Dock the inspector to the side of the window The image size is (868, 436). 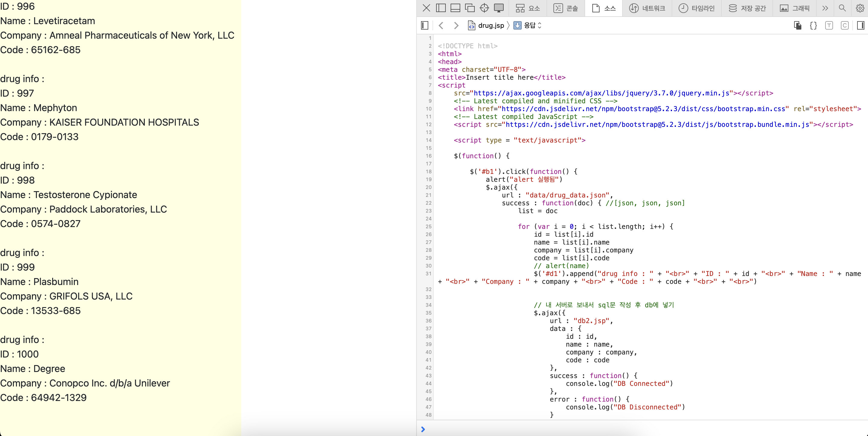[441, 8]
